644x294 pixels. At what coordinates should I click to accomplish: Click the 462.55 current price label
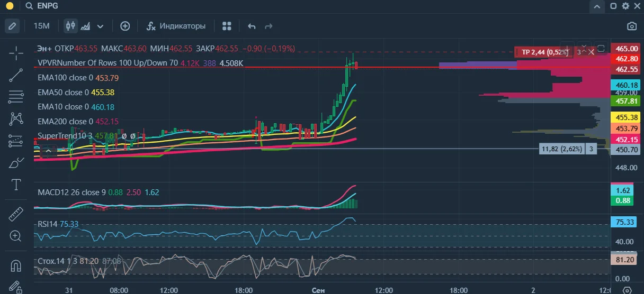pyautogui.click(x=627, y=69)
